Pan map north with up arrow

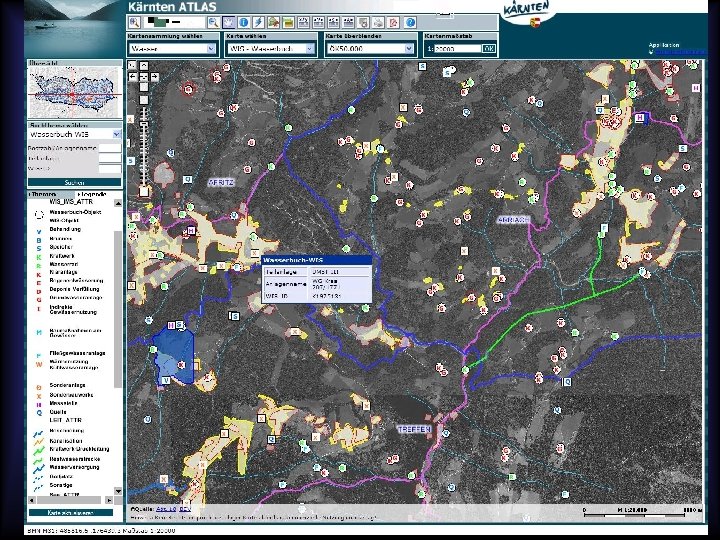click(144, 66)
